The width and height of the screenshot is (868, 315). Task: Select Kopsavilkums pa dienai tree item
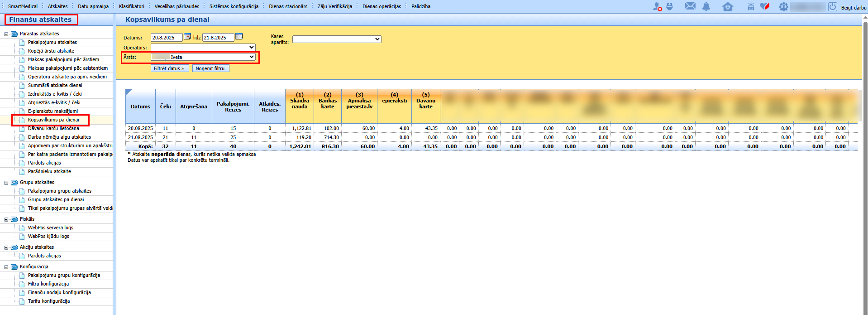[53, 120]
